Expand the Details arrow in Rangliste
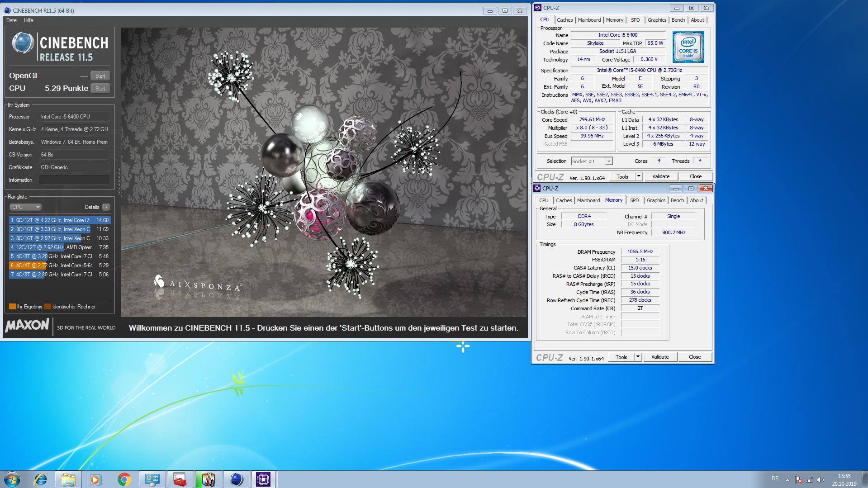 click(x=106, y=207)
